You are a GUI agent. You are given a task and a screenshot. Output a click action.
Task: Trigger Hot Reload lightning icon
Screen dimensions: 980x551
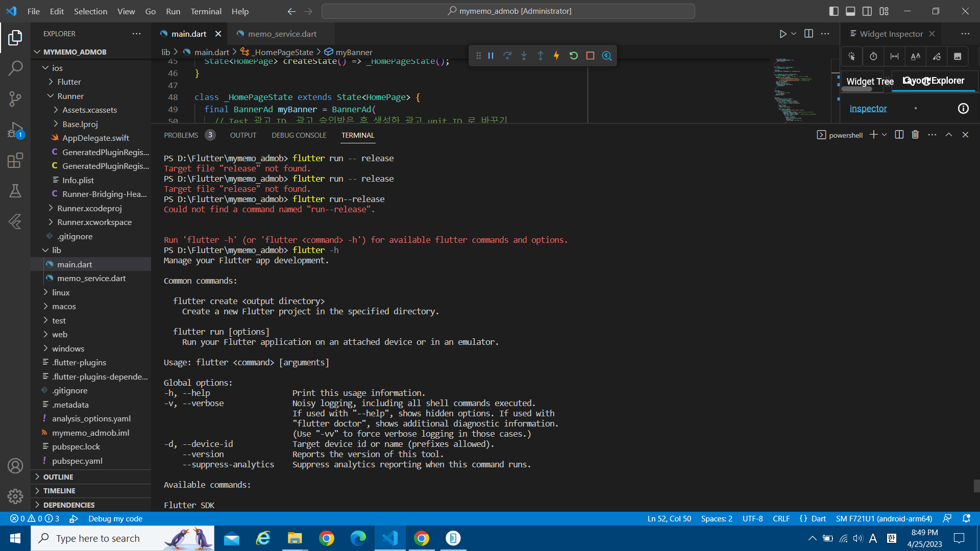[556, 56]
